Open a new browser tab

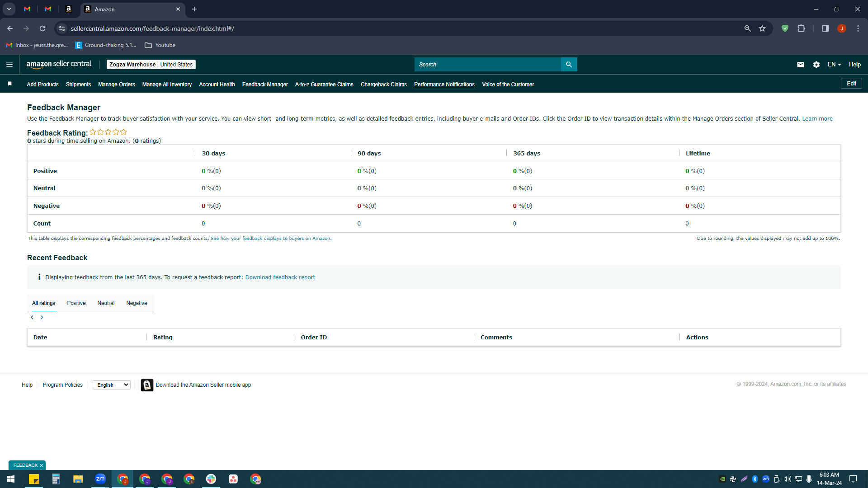click(x=194, y=9)
